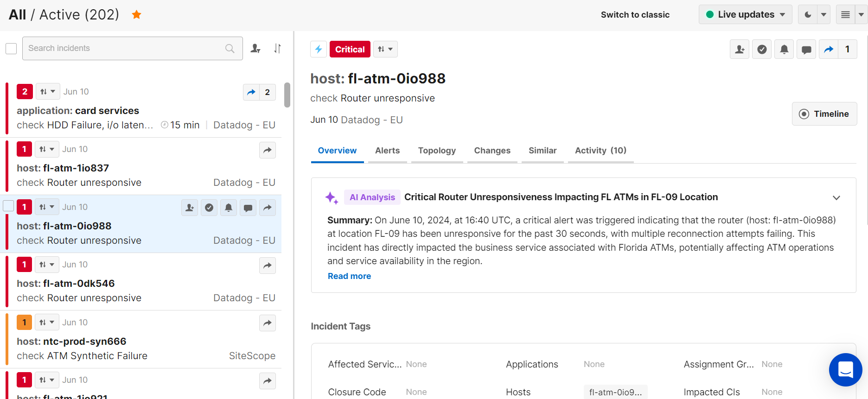Click the Search incidents field
This screenshot has width=868, height=399.
click(x=125, y=48)
